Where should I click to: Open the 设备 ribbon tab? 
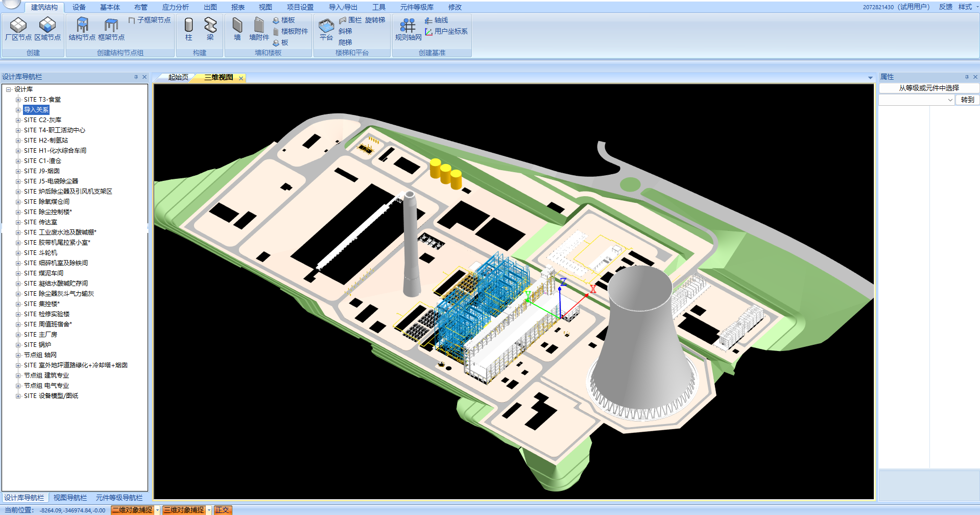click(79, 7)
